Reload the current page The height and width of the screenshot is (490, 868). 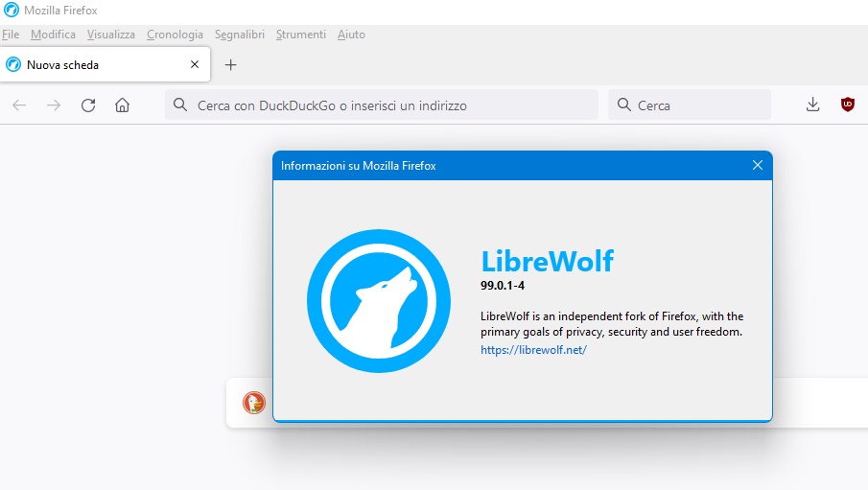coord(88,105)
